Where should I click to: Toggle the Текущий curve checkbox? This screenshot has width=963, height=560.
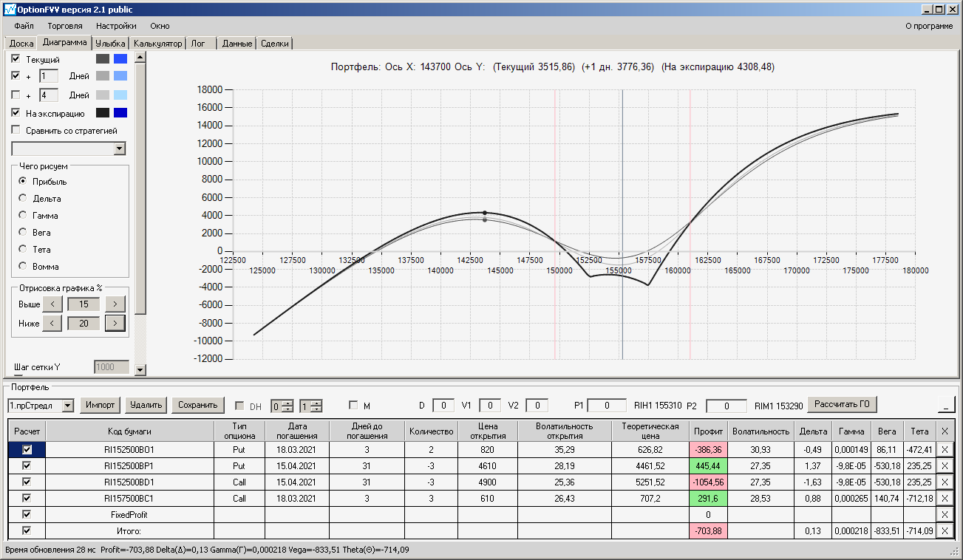pyautogui.click(x=16, y=58)
